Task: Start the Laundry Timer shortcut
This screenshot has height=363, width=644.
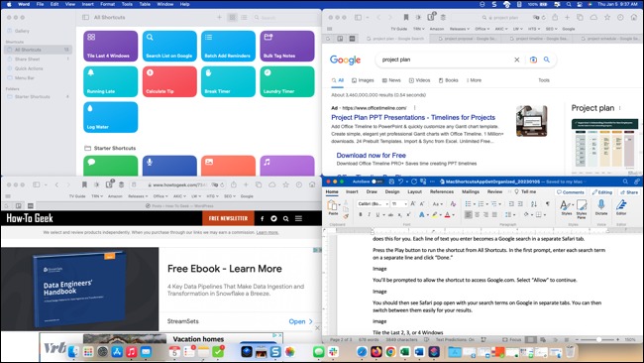Action: [287, 81]
